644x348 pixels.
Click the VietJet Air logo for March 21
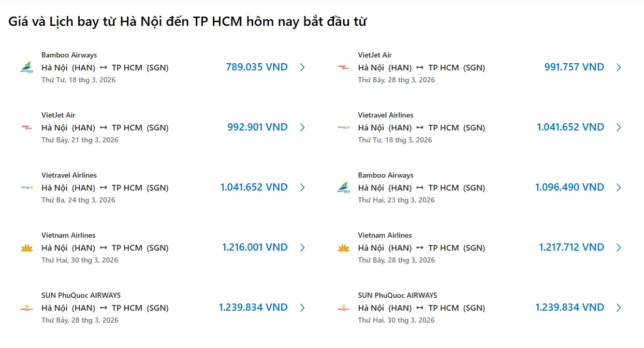(x=26, y=127)
